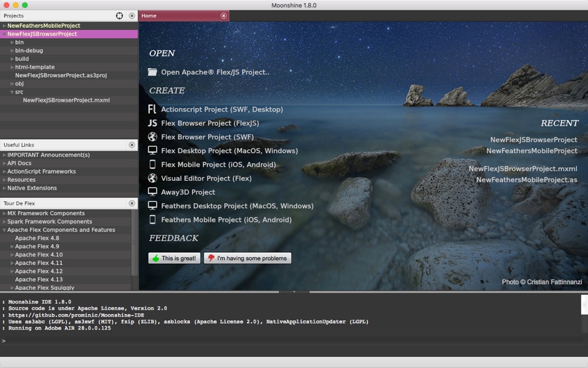Create an Actionscript Project (SWF, Desktop)
Screen dimensions: 588x368
(222, 109)
